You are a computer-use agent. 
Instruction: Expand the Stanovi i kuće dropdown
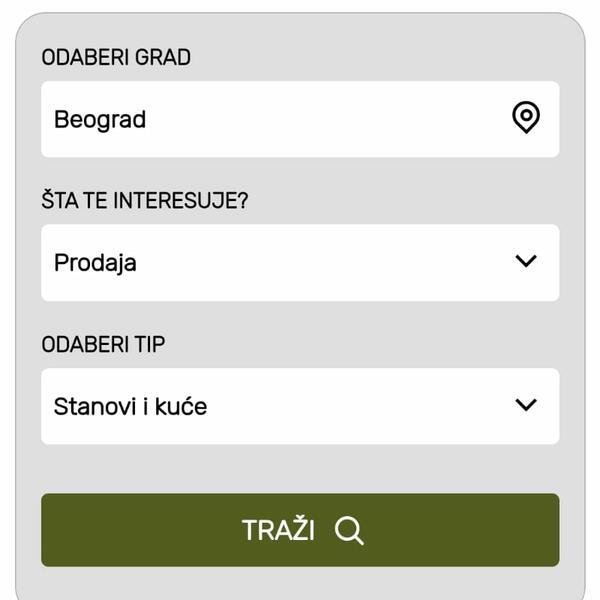click(x=300, y=406)
